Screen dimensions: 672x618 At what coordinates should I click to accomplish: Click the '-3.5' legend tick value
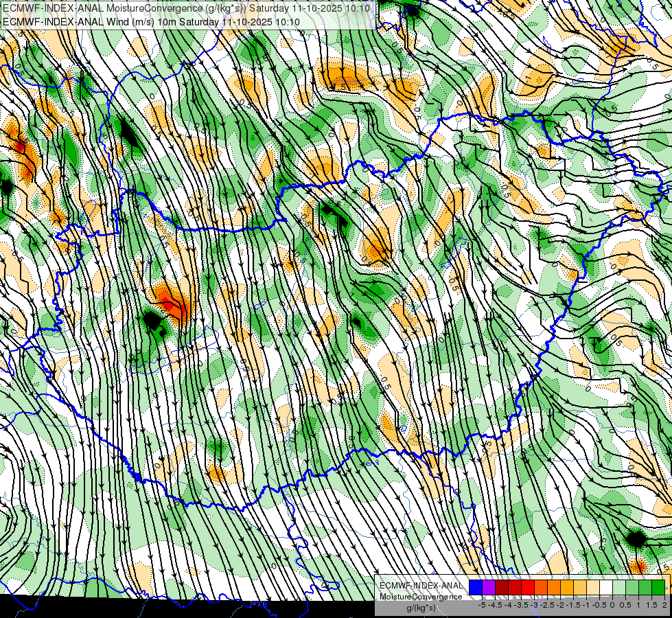[522, 605]
